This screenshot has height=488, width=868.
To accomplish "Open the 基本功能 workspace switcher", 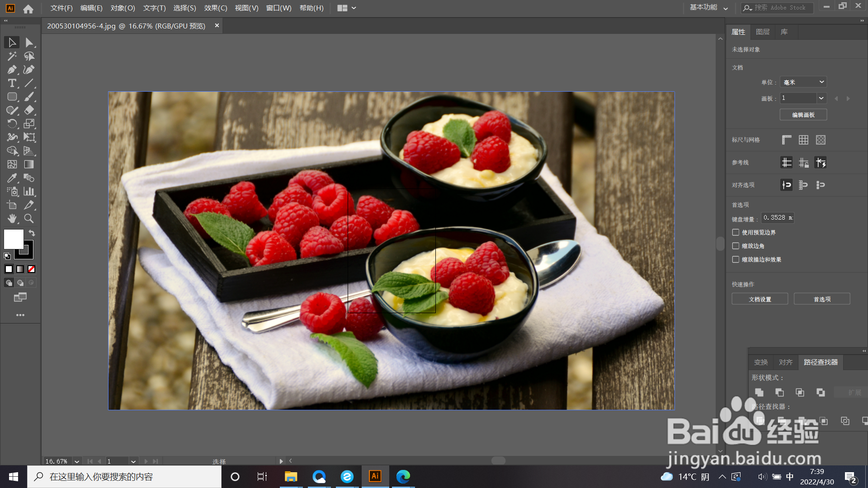I will [x=708, y=8].
